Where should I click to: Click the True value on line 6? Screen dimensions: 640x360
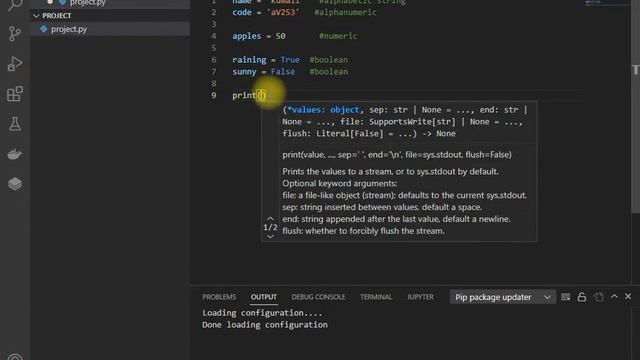click(290, 60)
